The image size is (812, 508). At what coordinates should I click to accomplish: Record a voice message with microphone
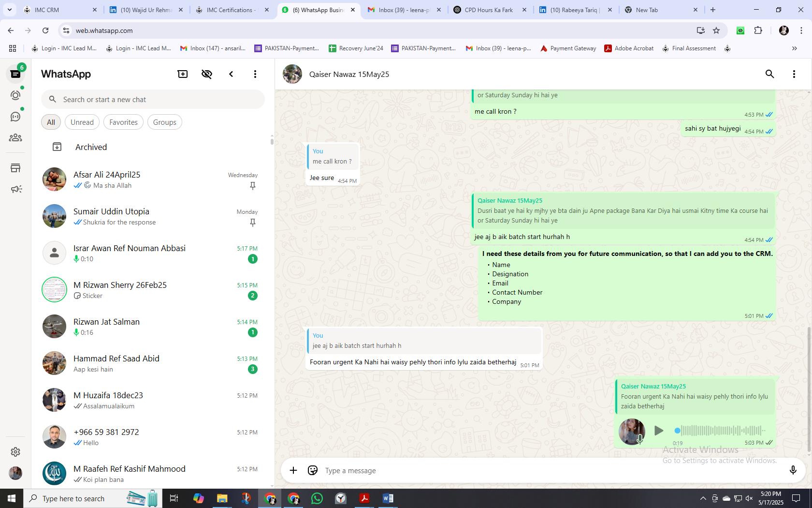pyautogui.click(x=793, y=470)
